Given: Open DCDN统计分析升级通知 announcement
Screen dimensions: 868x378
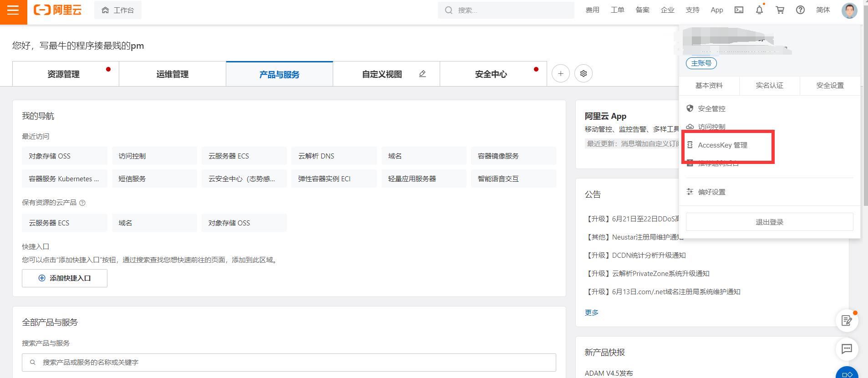Looking at the screenshot, I should coord(635,255).
